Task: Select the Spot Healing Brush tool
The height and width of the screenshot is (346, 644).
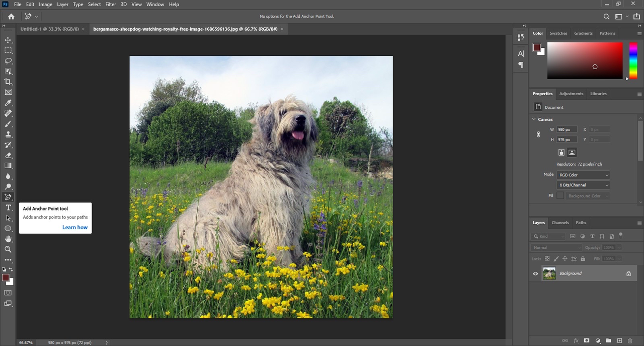Action: tap(8, 113)
